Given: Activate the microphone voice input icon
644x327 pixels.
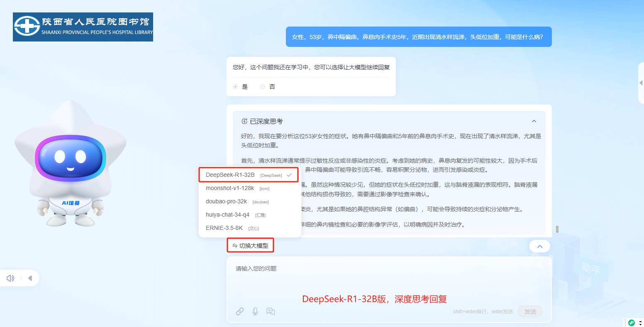Looking at the screenshot, I should click(255, 311).
